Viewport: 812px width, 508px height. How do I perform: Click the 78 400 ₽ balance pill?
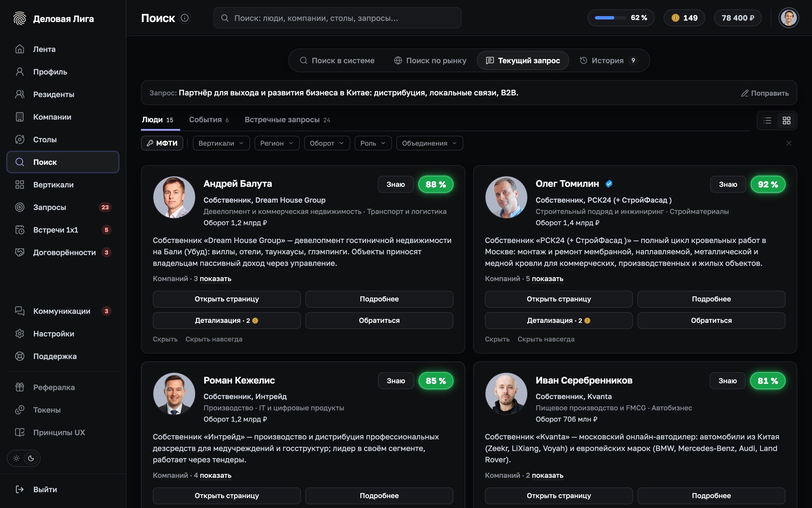(738, 18)
